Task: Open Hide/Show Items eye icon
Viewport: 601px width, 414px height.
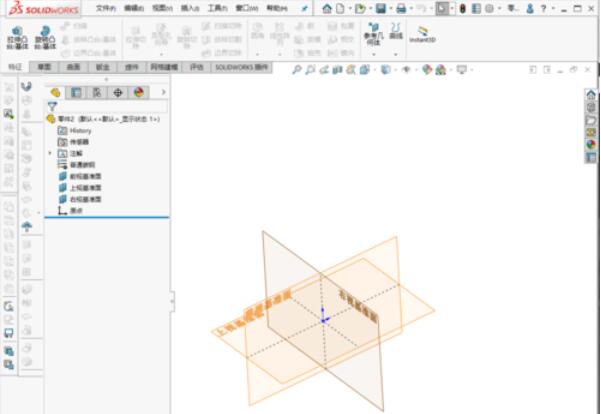Action: tap(406, 70)
